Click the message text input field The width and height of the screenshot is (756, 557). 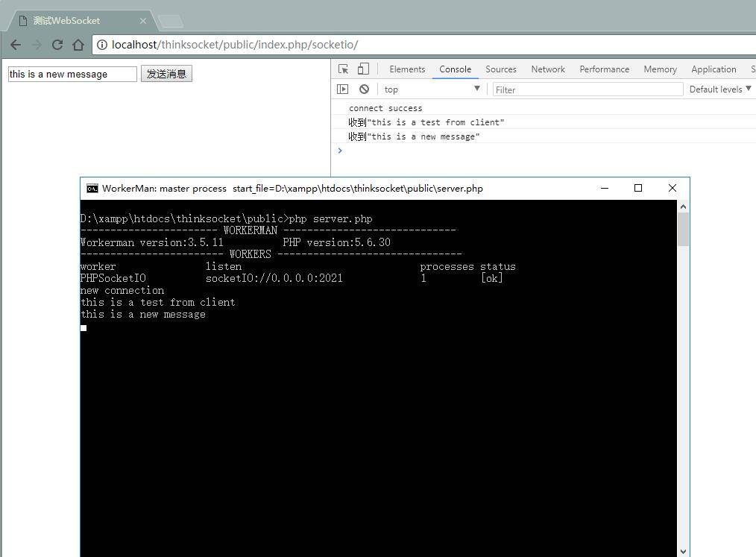point(73,75)
